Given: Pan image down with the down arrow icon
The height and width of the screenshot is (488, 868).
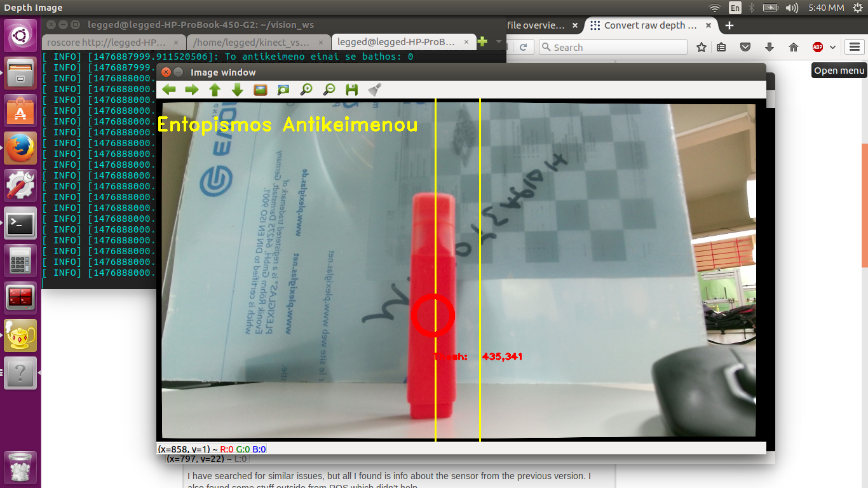Looking at the screenshot, I should pos(238,90).
